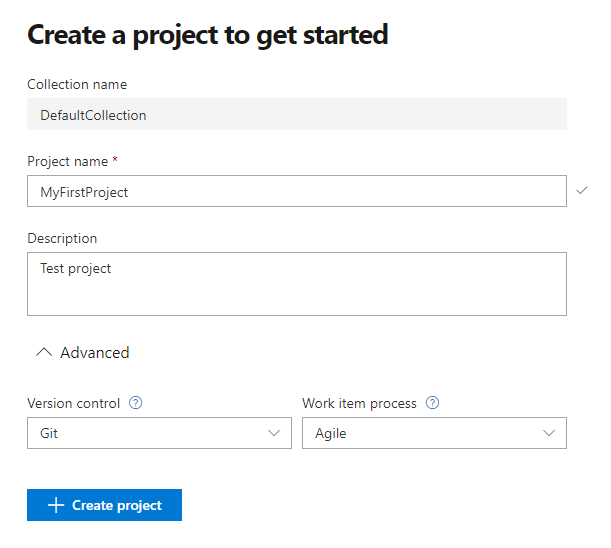Viewport: 611px width, 548px height.
Task: Click the Version control label
Action: click(x=73, y=404)
